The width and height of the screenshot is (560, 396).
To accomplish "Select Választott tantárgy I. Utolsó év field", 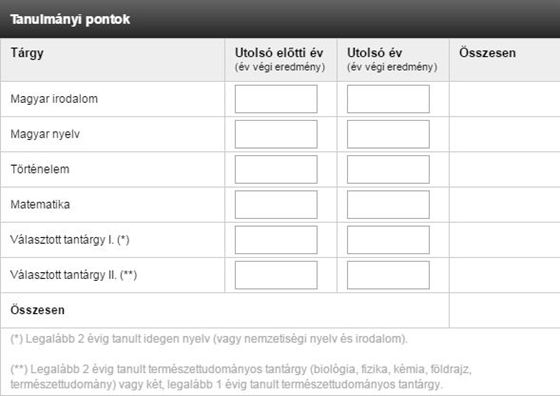I will [x=388, y=240].
